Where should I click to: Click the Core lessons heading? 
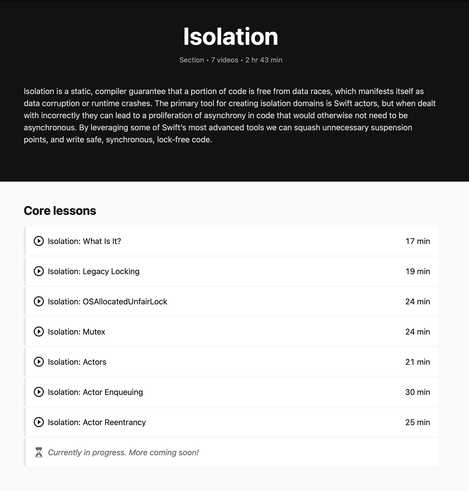tap(60, 211)
